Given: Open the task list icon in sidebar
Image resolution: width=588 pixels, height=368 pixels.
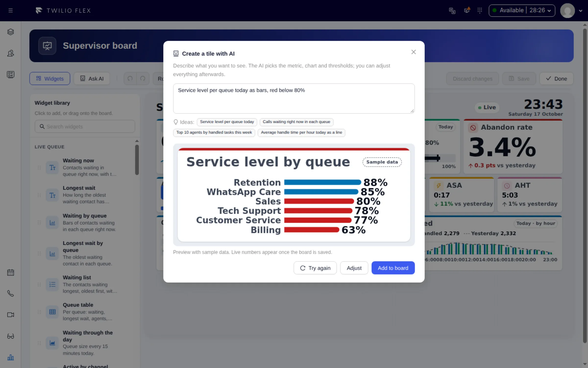Looking at the screenshot, I should point(11,75).
